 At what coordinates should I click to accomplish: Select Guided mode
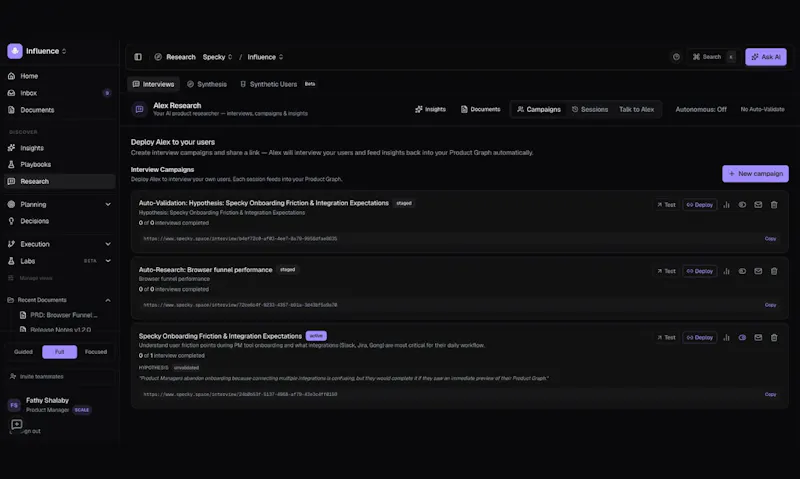point(23,351)
